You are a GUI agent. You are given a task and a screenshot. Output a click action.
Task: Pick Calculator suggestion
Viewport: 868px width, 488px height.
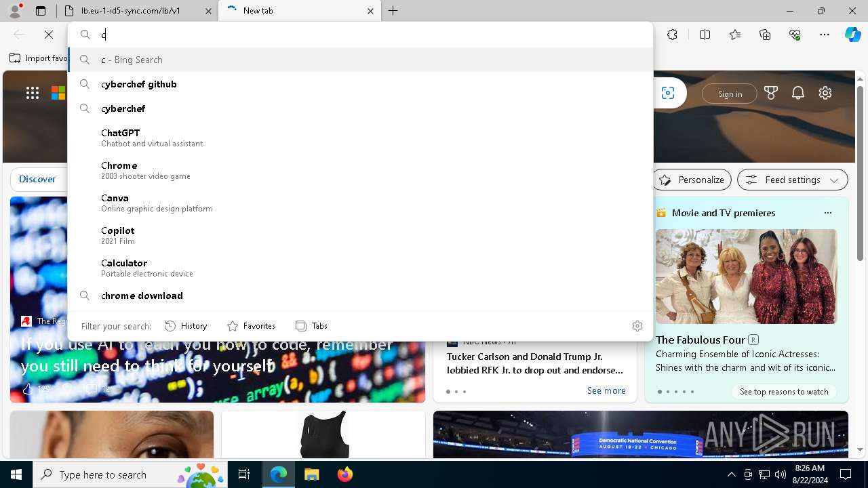pos(361,268)
